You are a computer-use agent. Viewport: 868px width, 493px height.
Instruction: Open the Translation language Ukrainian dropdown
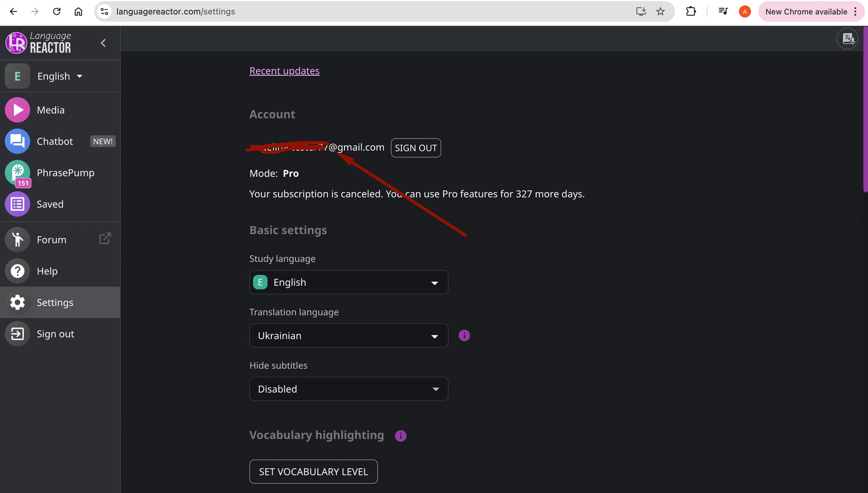coord(349,336)
